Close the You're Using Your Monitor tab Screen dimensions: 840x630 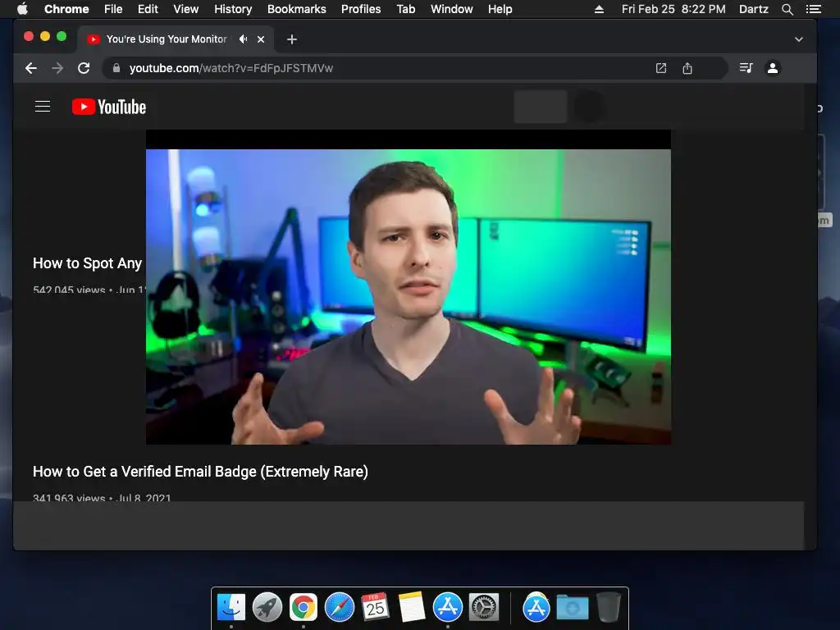pyautogui.click(x=261, y=39)
